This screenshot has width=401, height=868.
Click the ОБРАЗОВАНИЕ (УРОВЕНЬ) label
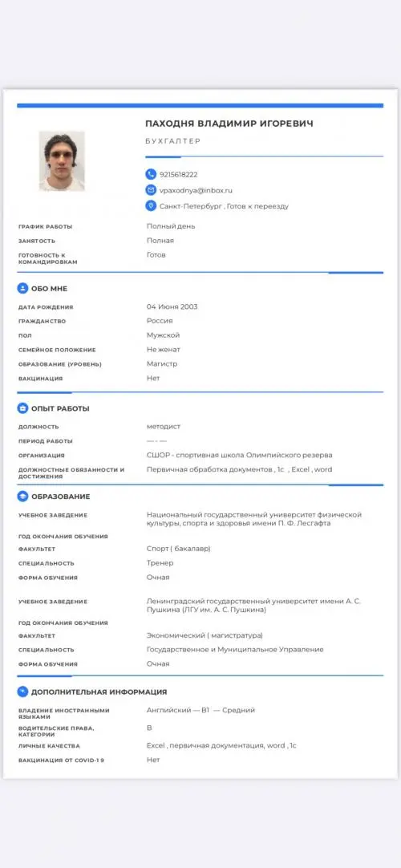pyautogui.click(x=59, y=365)
